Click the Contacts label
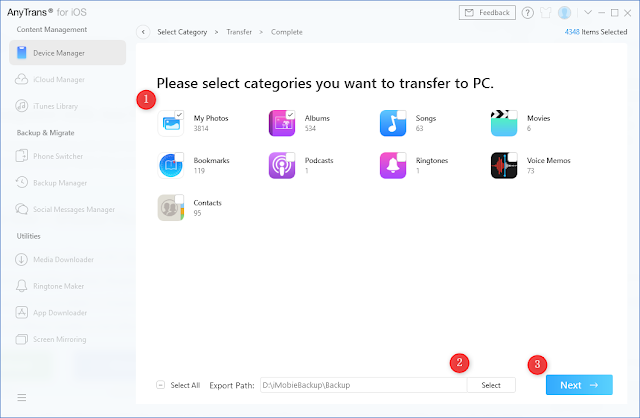 (x=207, y=203)
